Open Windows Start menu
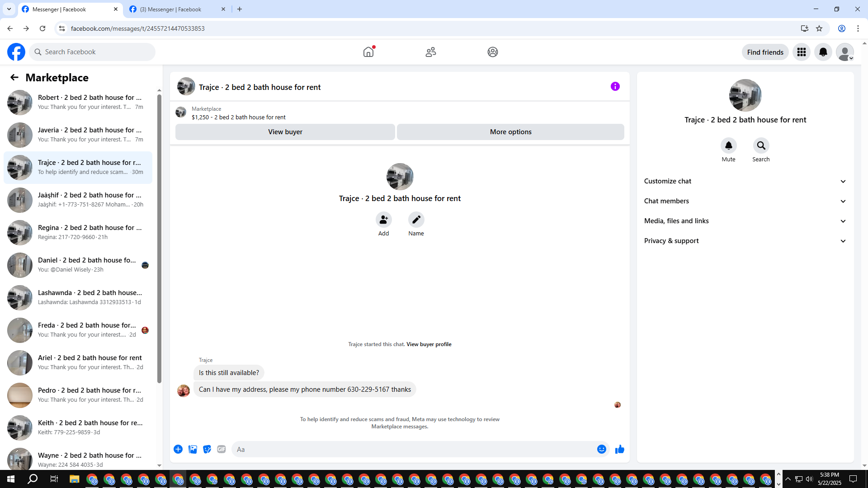 11,479
